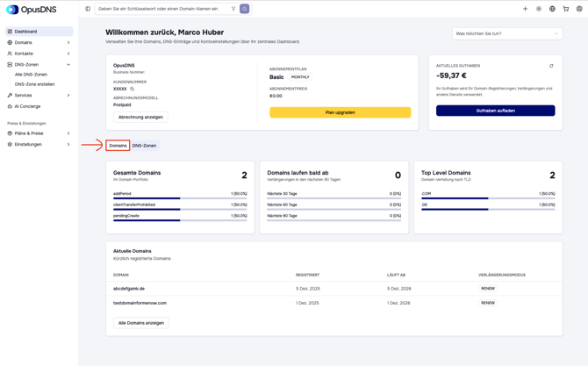The height and width of the screenshot is (366, 588).
Task: Expand the Services sidebar chevron
Action: [x=68, y=96]
